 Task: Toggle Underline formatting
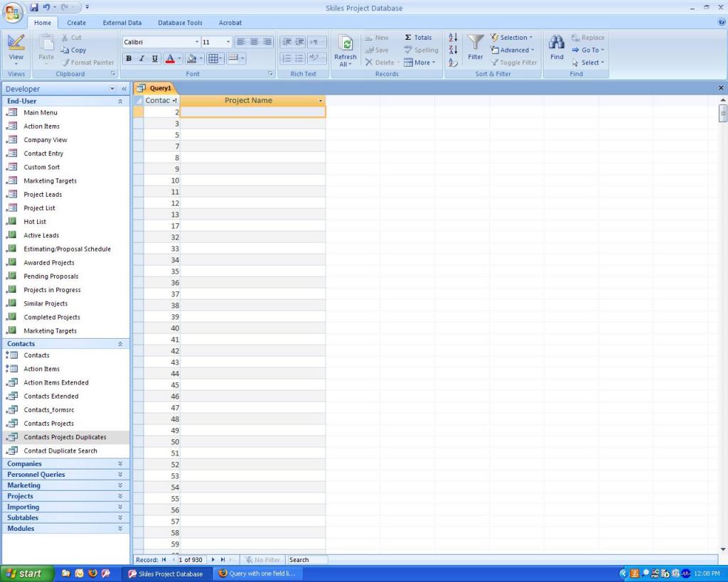point(155,58)
